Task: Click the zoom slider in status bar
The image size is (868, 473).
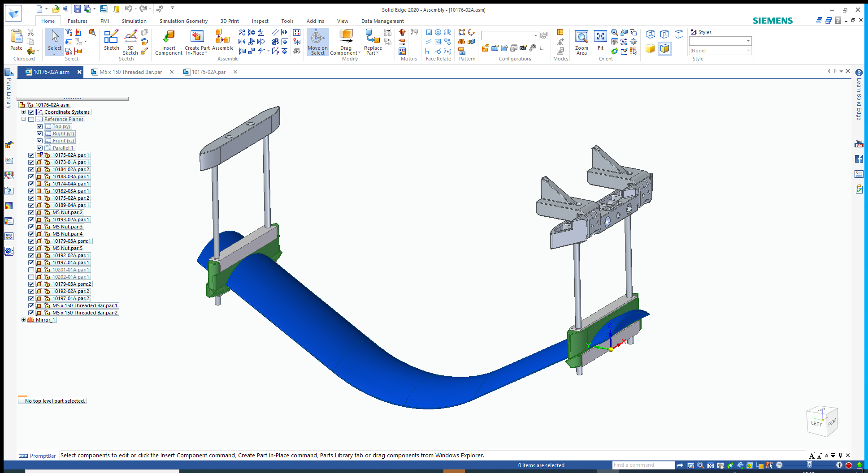Action: coord(809,465)
